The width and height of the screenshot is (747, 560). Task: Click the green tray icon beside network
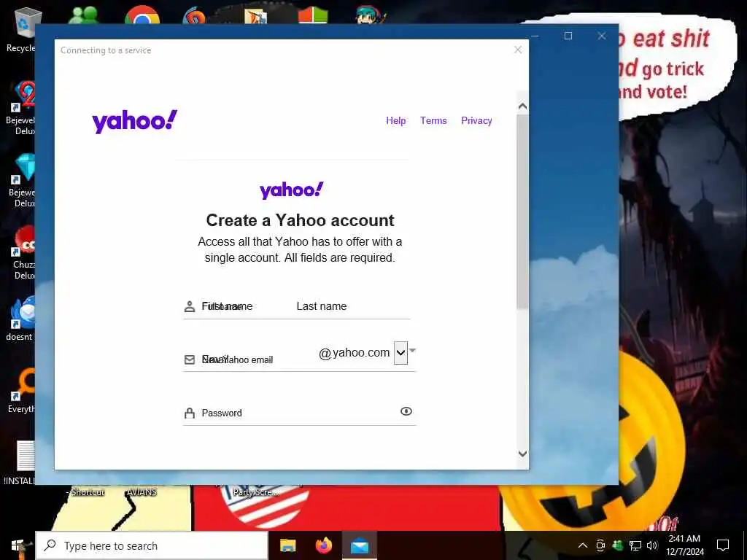(x=618, y=545)
